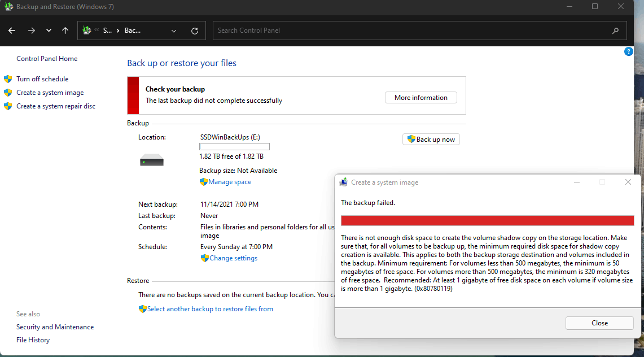Select the 'S...' breadcrumb segment
The width and height of the screenshot is (644, 357).
pyautogui.click(x=107, y=31)
